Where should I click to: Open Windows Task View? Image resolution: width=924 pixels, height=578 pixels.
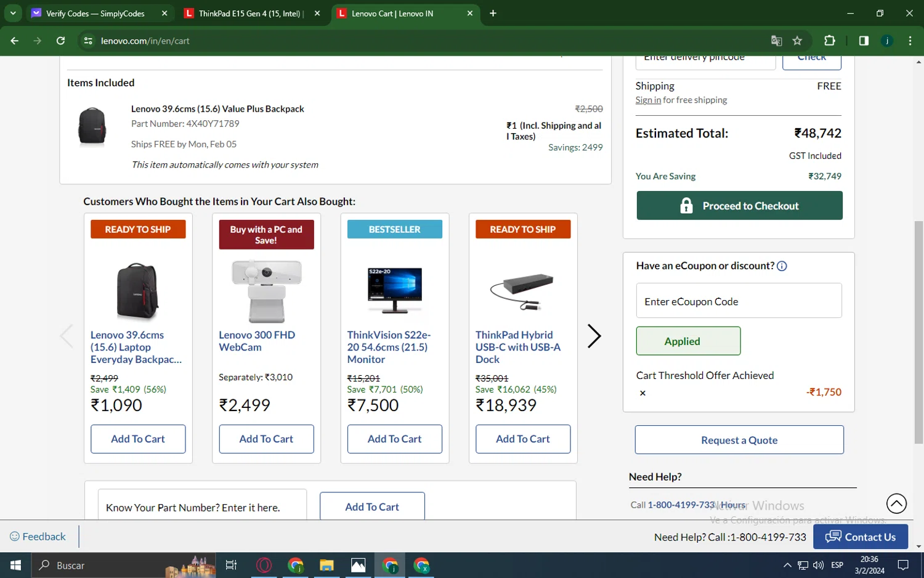coord(231,565)
